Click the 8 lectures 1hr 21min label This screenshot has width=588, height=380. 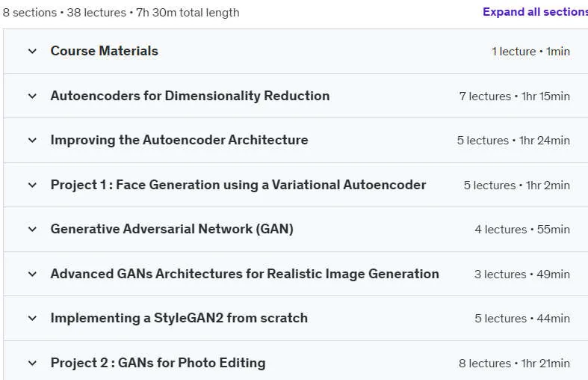[514, 364]
